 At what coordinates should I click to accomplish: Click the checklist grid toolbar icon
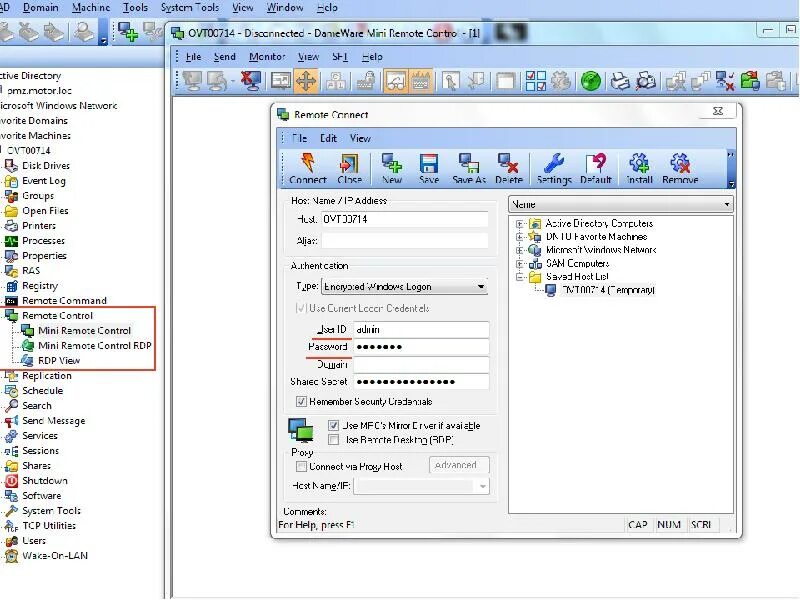click(535, 81)
